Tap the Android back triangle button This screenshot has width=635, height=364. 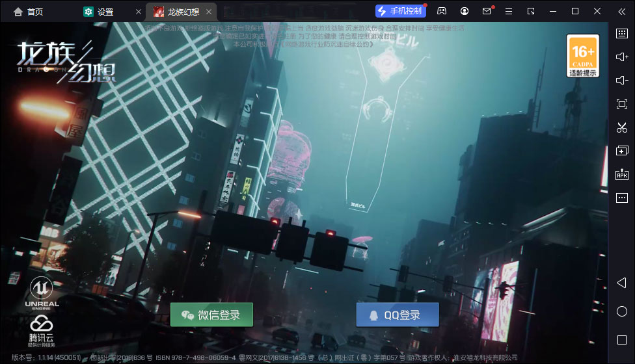coord(621,283)
